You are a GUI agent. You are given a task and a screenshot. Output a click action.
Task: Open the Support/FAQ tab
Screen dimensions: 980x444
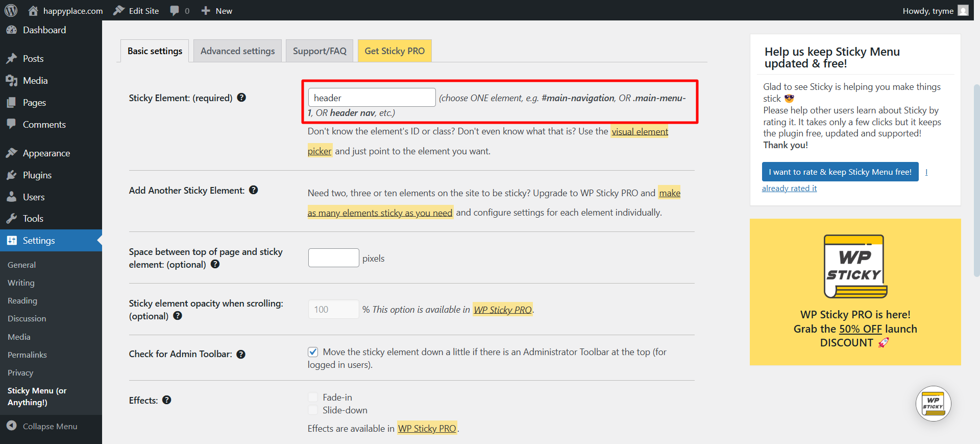tap(320, 51)
